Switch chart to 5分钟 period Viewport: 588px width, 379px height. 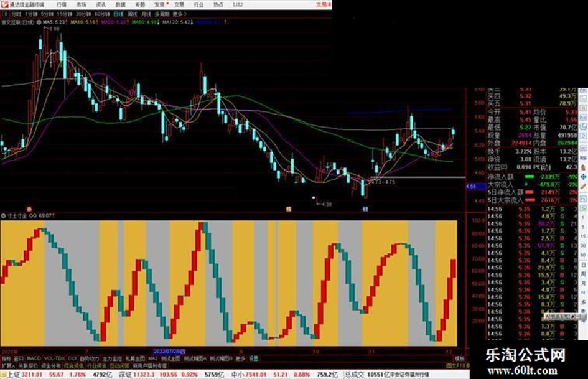click(47, 14)
